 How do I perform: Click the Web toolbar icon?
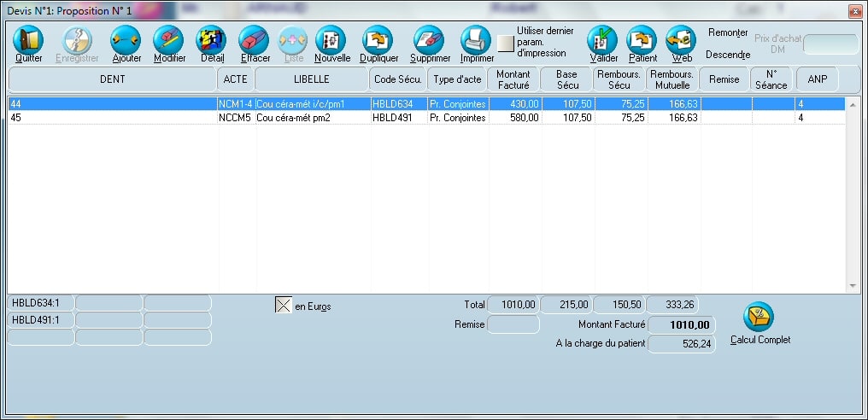(681, 41)
